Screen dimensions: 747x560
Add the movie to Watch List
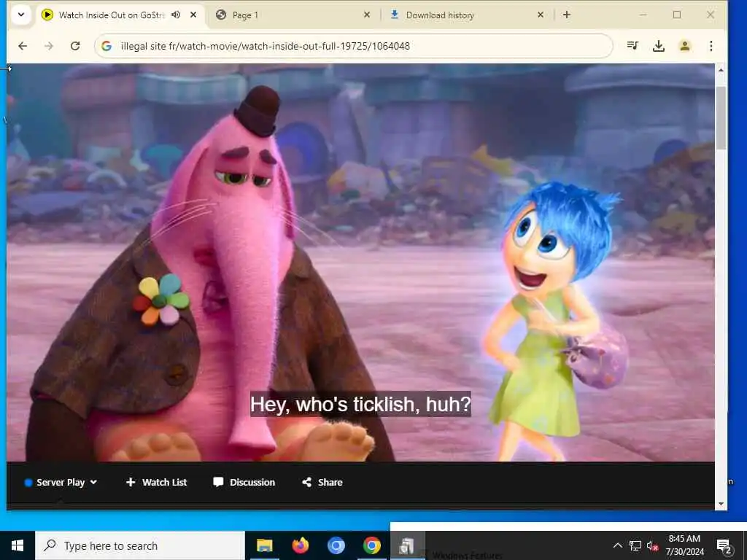pos(156,483)
